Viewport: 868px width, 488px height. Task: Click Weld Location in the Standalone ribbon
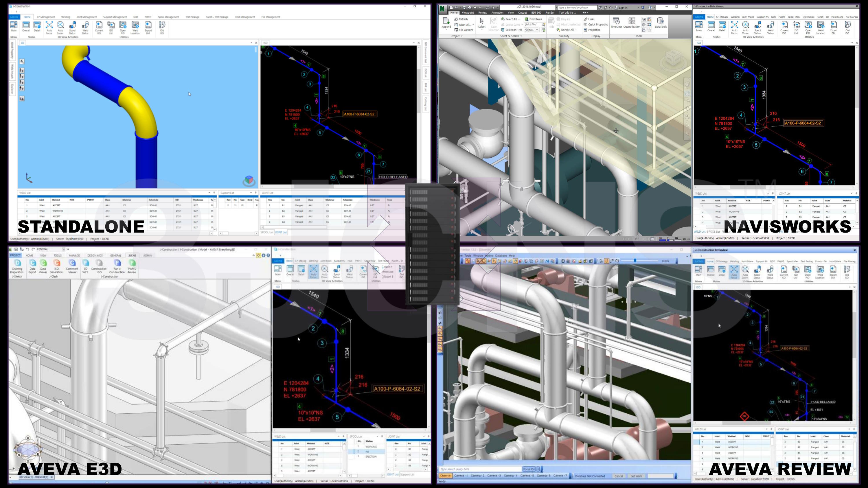point(135,27)
